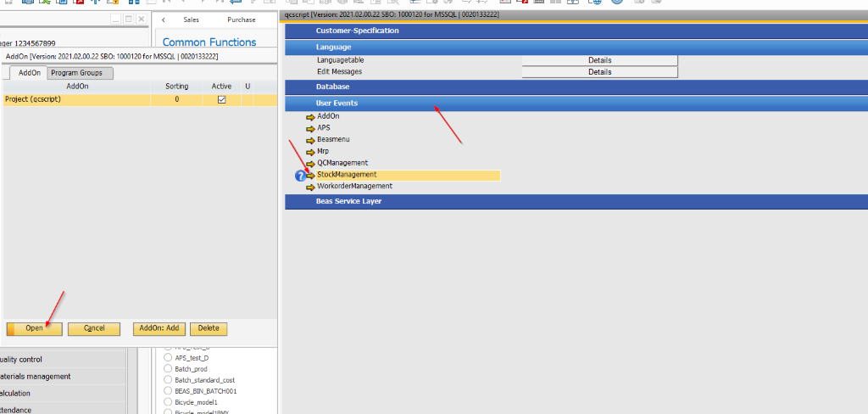This screenshot has height=414, width=868.
Task: Collapse the Language section header
Action: point(576,48)
